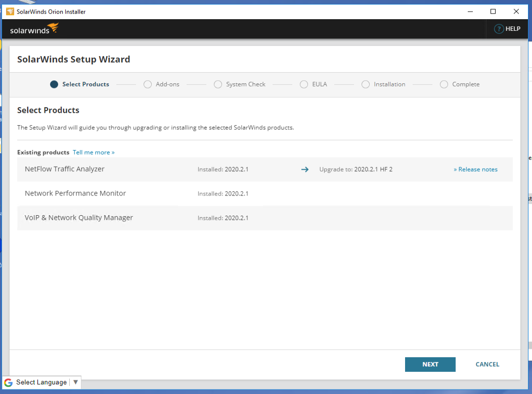
Task: Click the SolarWinds logo in the header
Action: click(34, 29)
